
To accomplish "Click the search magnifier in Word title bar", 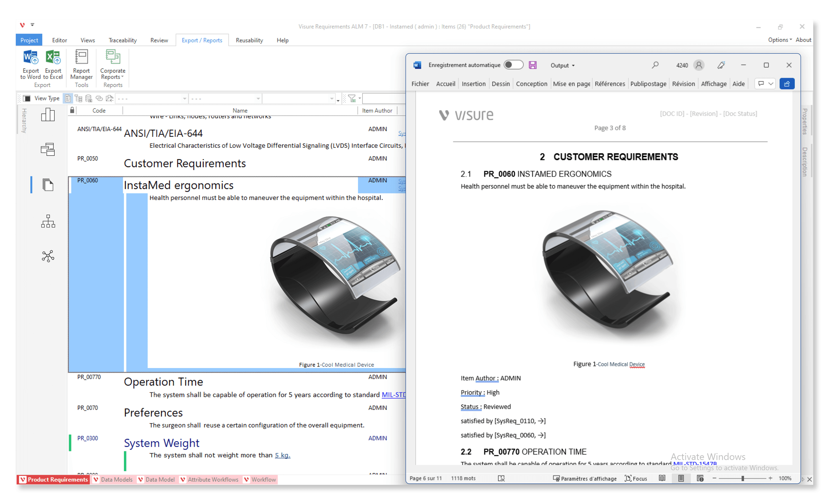I will click(x=655, y=65).
